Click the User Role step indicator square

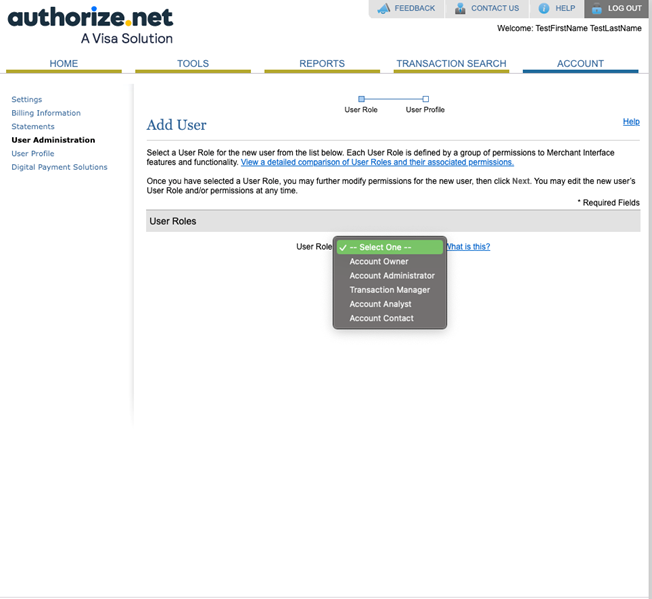coord(361,98)
